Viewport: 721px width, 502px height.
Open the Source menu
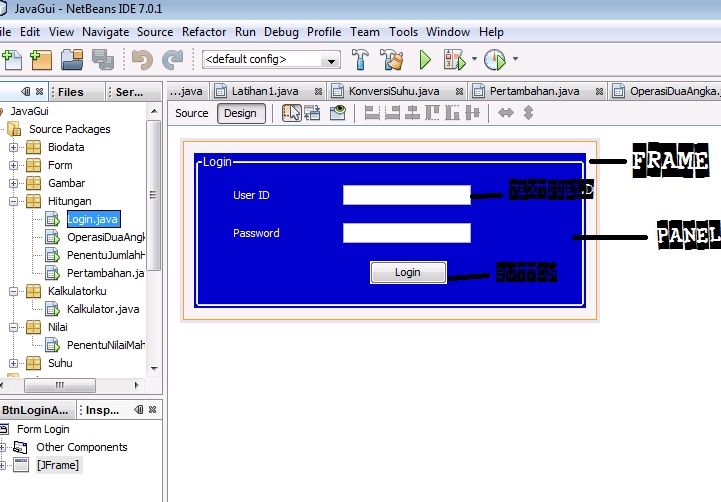point(155,32)
